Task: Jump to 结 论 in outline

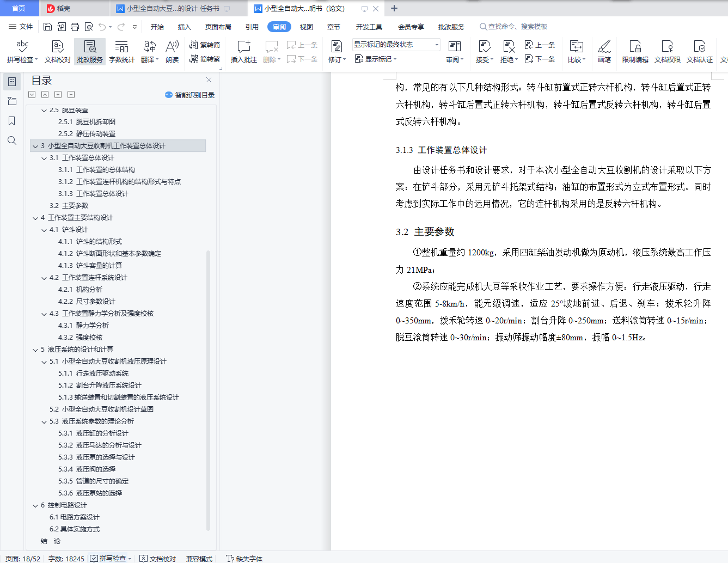Action: [51, 541]
